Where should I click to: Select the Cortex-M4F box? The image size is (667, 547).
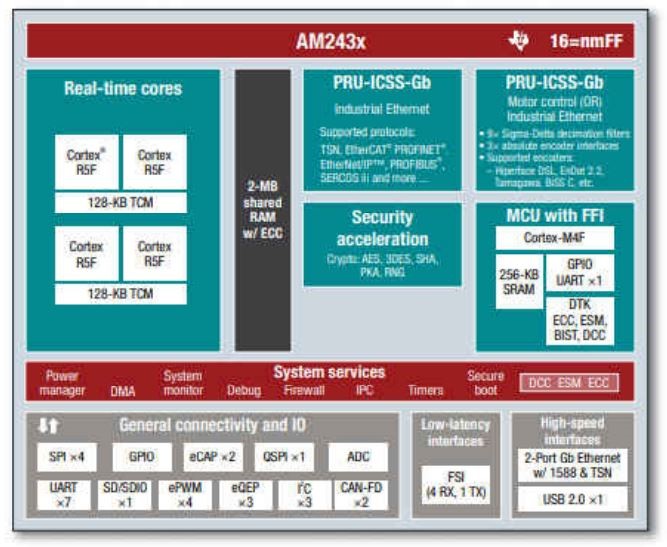click(555, 238)
